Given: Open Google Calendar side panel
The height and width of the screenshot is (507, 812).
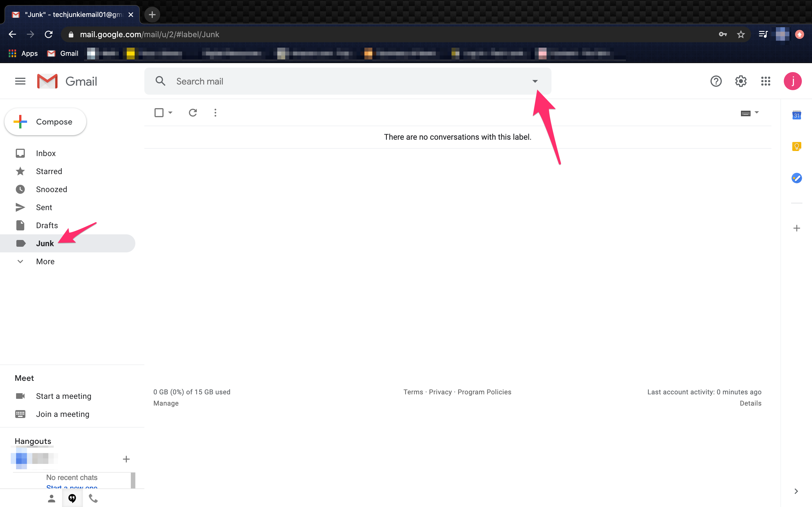Looking at the screenshot, I should coord(796,115).
